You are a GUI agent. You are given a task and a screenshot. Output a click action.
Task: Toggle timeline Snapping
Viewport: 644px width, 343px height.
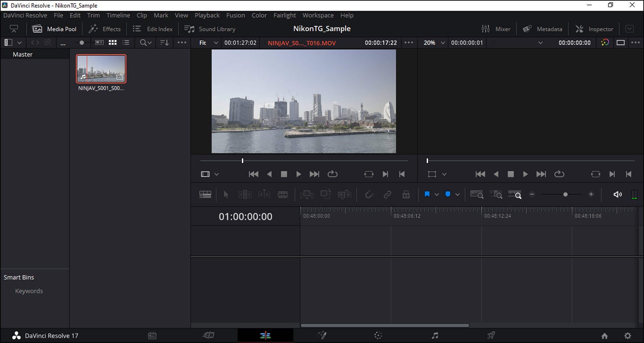(369, 194)
